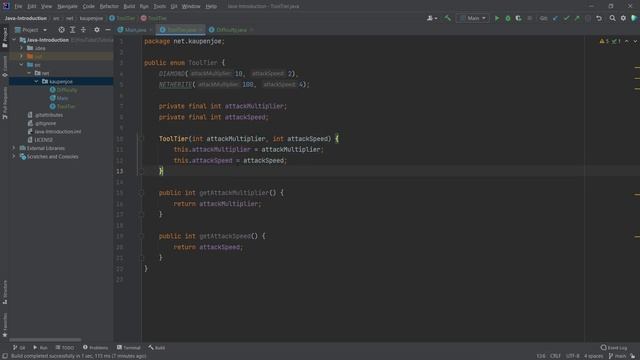The height and width of the screenshot is (360, 640).
Task: Run with coverage using the shield icon
Action: [x=518, y=18]
